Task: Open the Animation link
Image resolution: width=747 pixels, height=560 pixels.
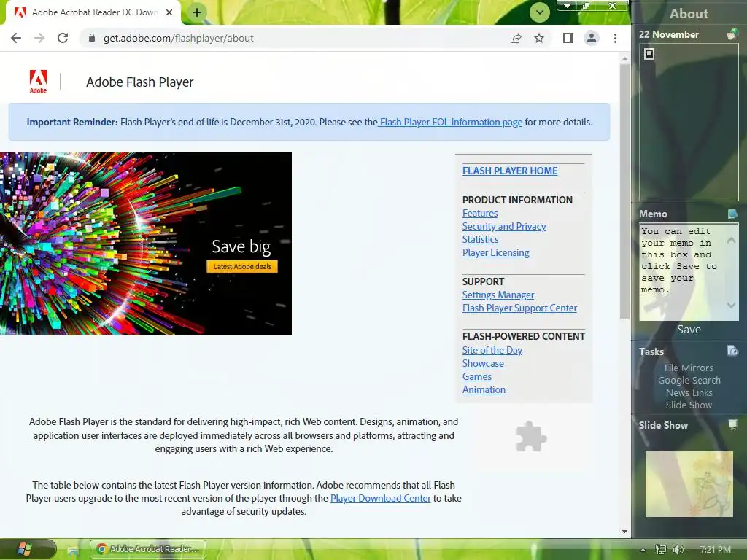Action: 484,389
